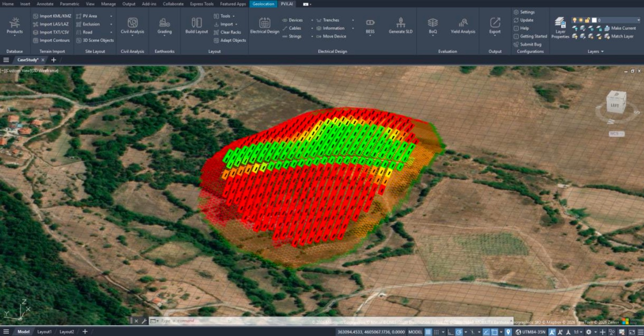Run Yield Analysis
The image size is (644, 336).
click(x=463, y=25)
